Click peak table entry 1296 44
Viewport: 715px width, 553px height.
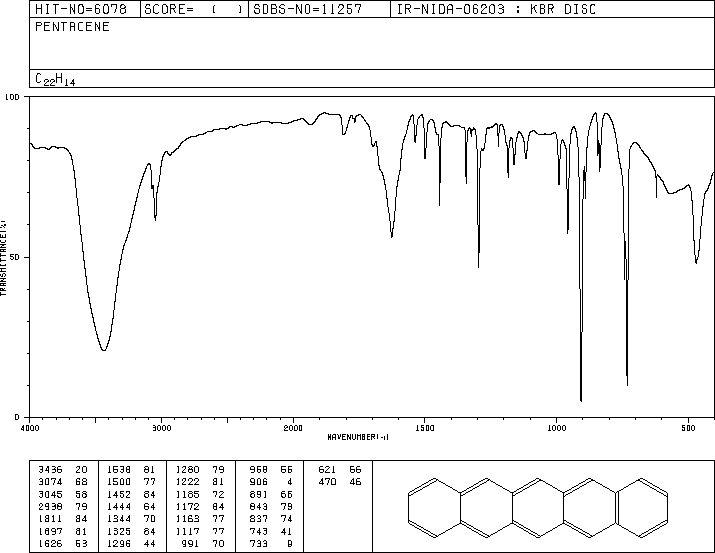131,543
